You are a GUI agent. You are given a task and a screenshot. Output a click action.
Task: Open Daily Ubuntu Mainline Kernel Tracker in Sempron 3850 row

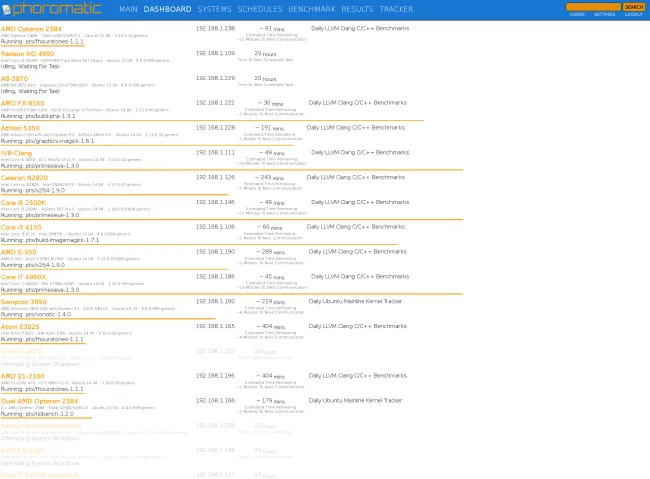(x=355, y=301)
